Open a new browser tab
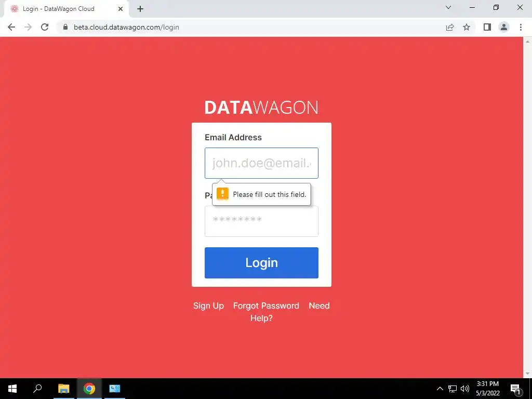Image resolution: width=532 pixels, height=399 pixels. (140, 9)
